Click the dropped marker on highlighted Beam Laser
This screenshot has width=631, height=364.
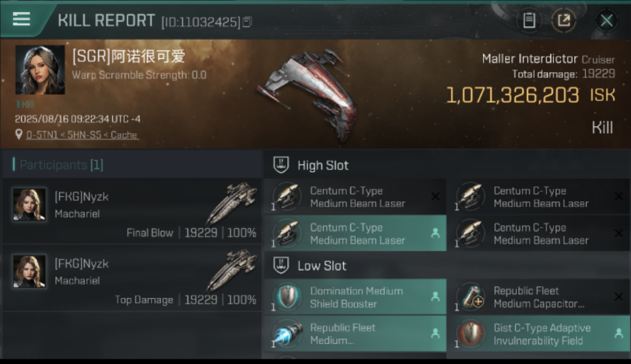pyautogui.click(x=435, y=233)
